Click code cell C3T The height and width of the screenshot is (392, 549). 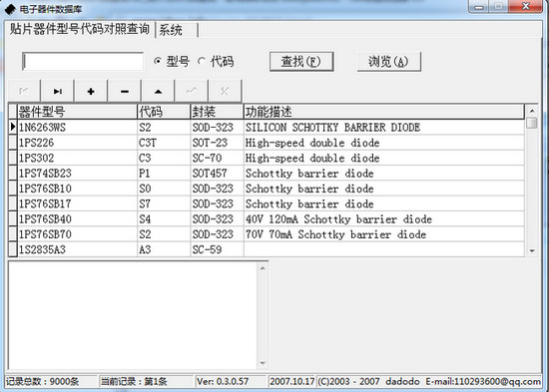[164, 143]
